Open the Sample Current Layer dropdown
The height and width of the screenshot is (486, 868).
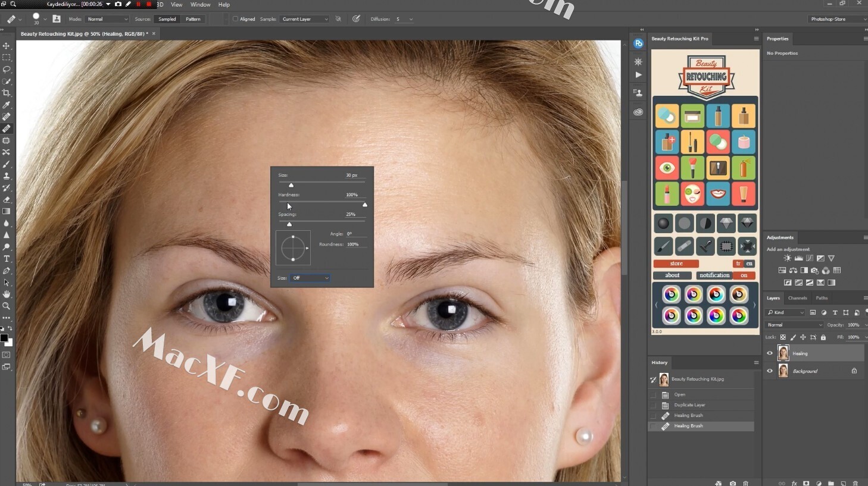point(305,19)
